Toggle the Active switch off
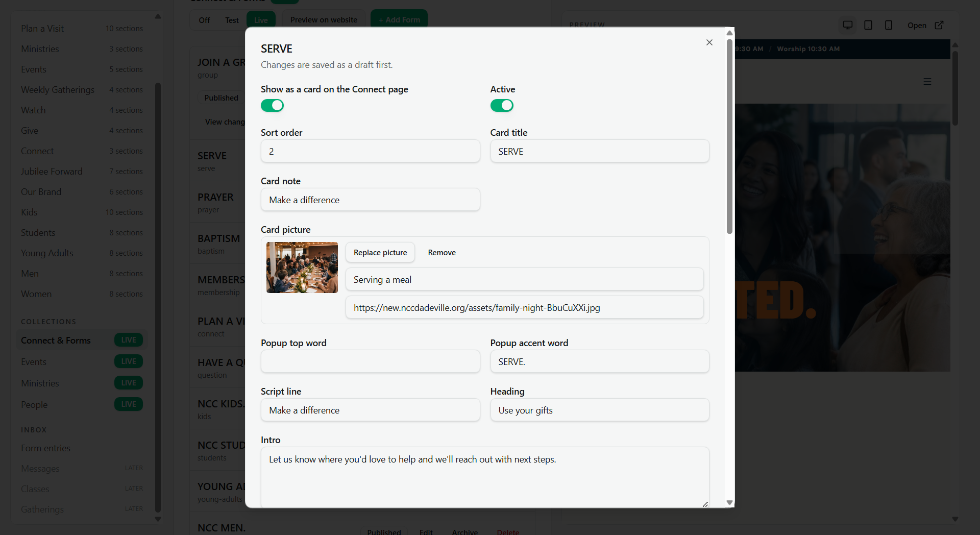Viewport: 980px width, 535px height. click(x=502, y=105)
